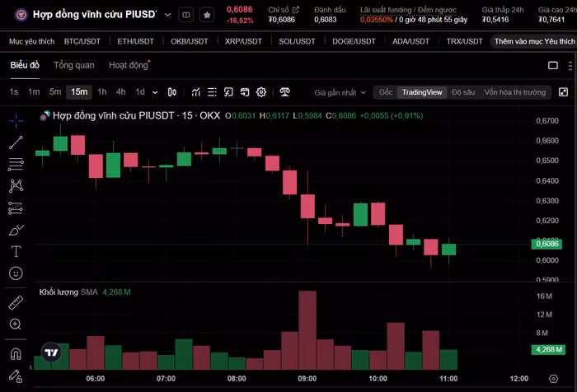Toggle magnet snap mode
This screenshot has width=577, height=392.
point(16,355)
